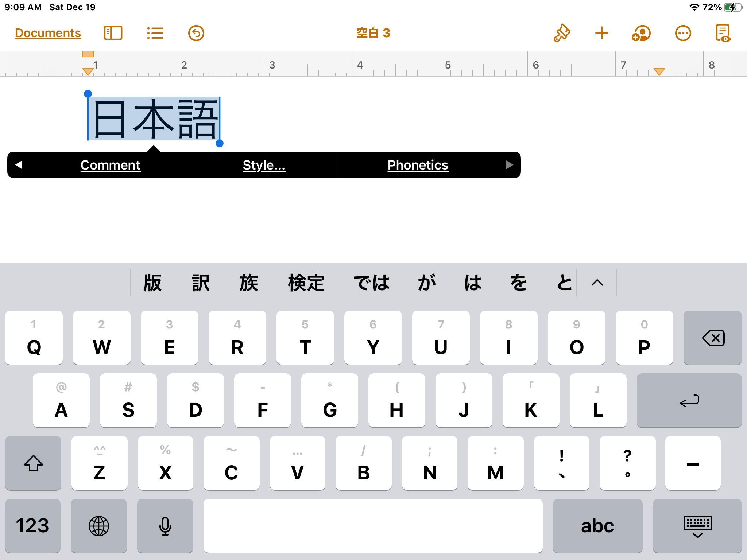
Task: Choose the 検定 candidate suggestion
Action: [306, 283]
